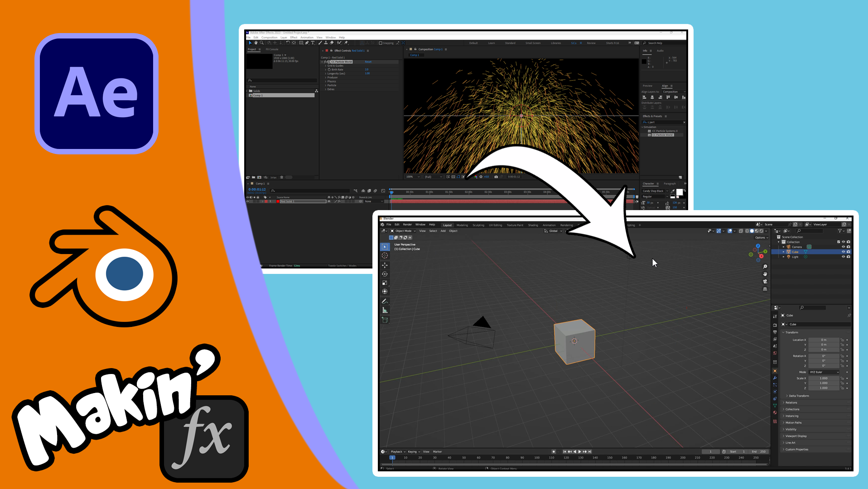Expand Motion Paths panel

pos(816,423)
